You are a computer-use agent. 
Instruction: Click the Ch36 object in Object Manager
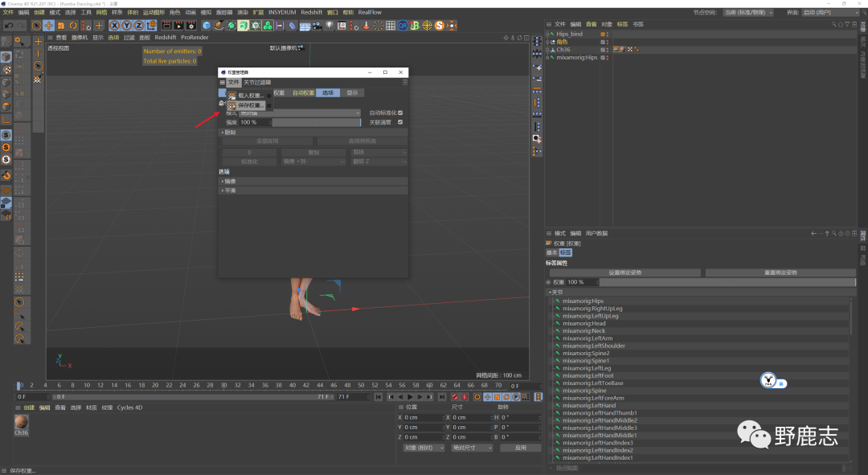[x=563, y=50]
